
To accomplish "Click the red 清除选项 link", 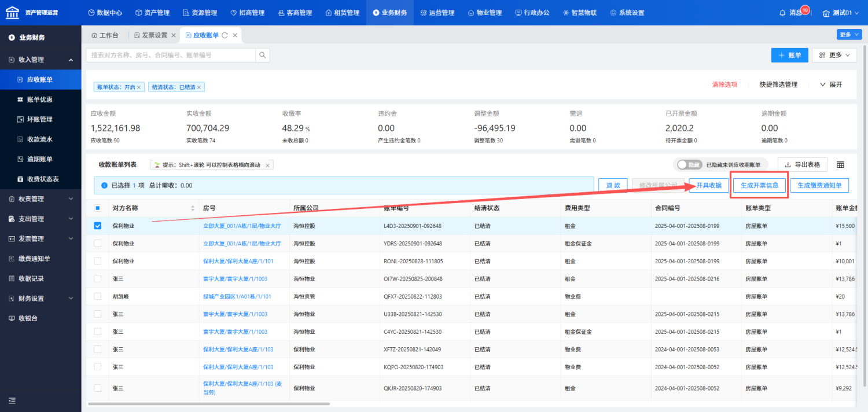I will coord(724,84).
